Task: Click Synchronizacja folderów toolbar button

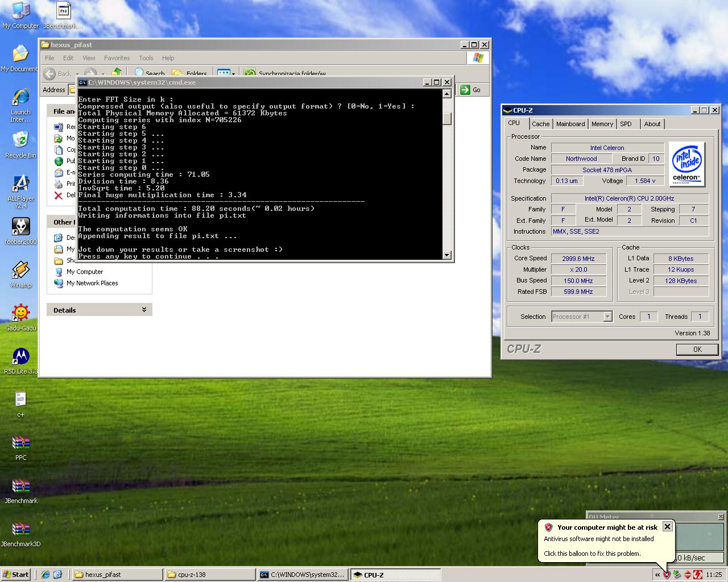Action: [285, 73]
